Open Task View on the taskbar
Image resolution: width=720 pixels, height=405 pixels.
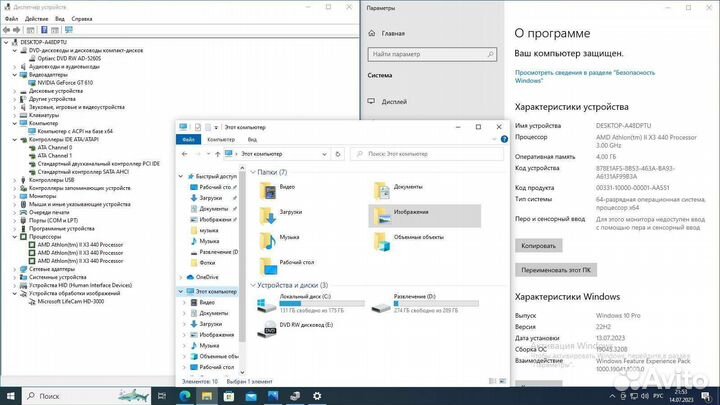coord(162,396)
